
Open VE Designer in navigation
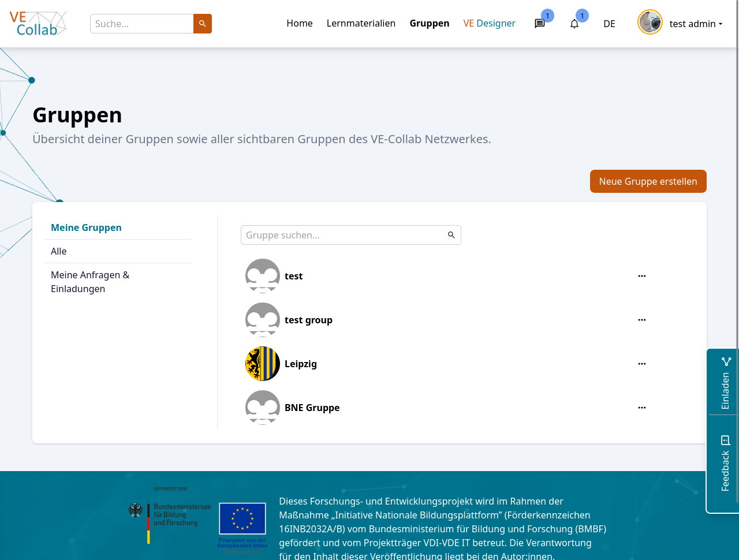[490, 23]
